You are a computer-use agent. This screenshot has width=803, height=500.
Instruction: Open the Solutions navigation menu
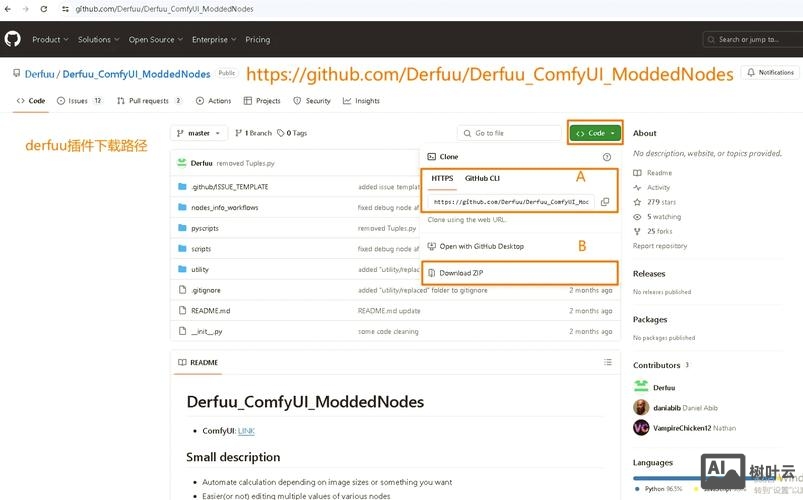pos(98,40)
